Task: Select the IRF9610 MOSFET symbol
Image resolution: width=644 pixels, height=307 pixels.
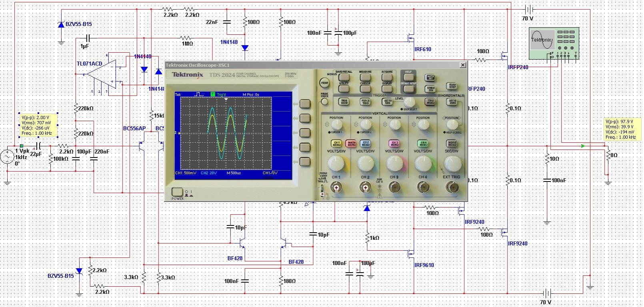Action: (x=410, y=253)
